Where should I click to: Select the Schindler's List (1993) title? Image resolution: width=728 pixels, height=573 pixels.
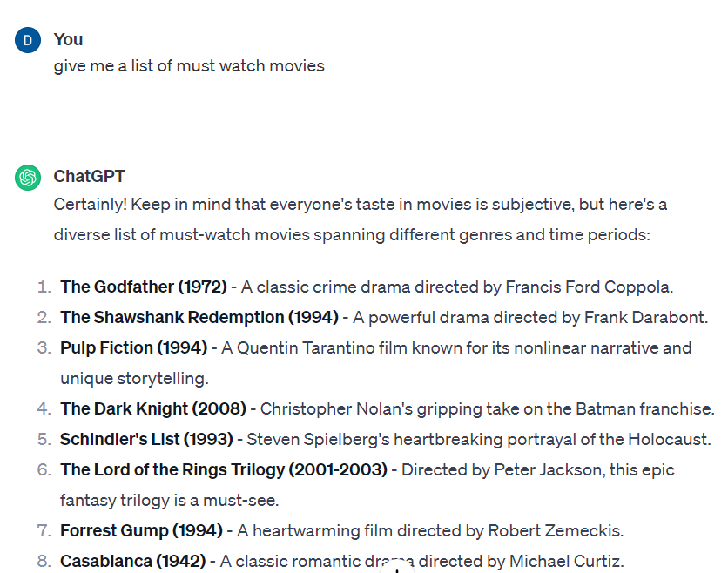[x=146, y=439]
